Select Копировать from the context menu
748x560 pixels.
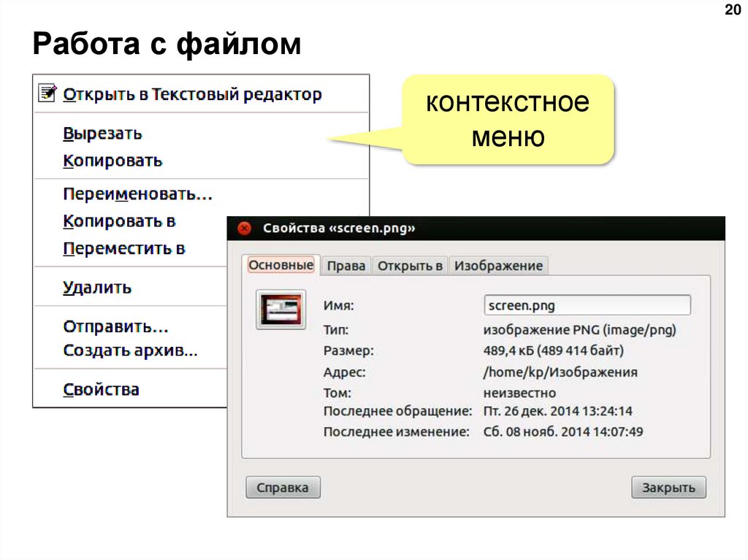click(113, 160)
